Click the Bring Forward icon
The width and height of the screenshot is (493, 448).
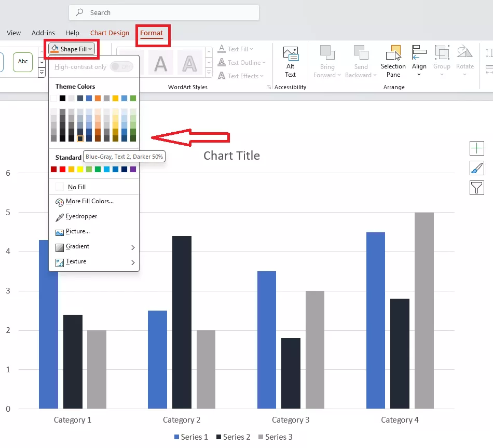327,52
